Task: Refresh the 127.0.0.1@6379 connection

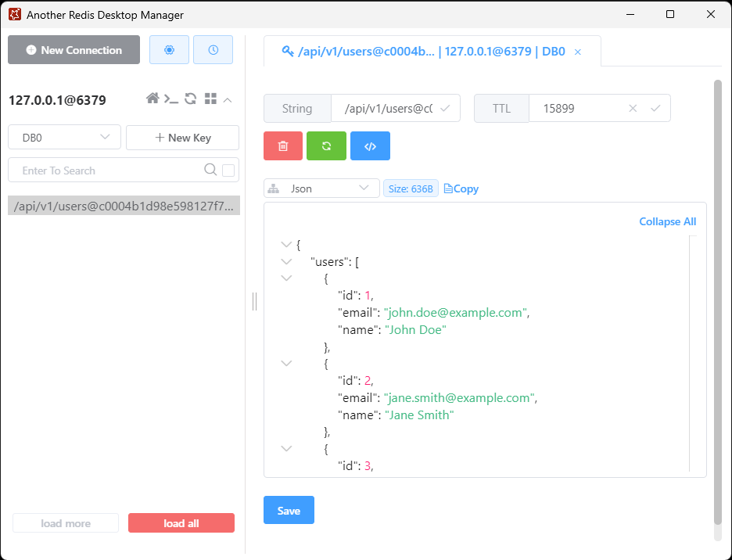Action: tap(190, 99)
